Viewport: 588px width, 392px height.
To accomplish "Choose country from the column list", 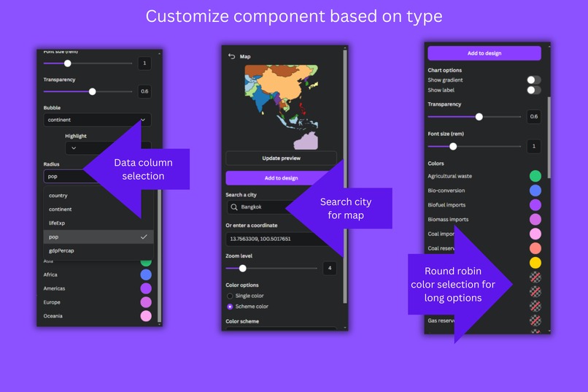I will [x=98, y=196].
